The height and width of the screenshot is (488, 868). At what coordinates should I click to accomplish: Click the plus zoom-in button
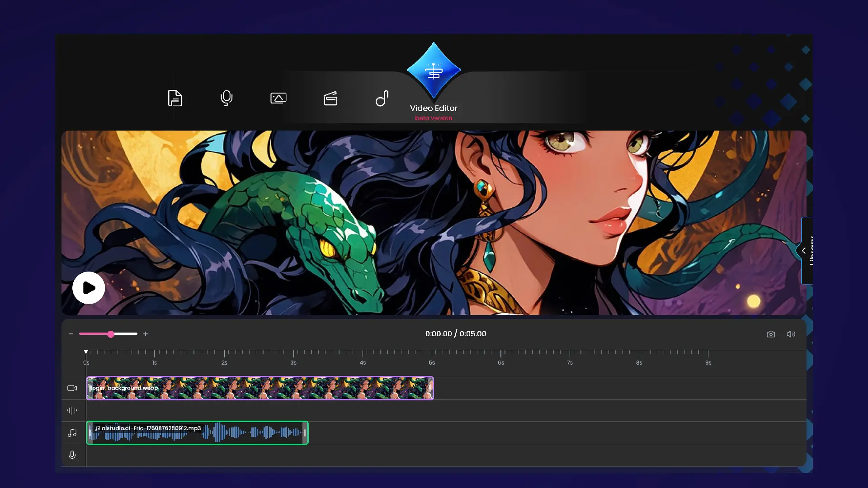[x=146, y=334]
